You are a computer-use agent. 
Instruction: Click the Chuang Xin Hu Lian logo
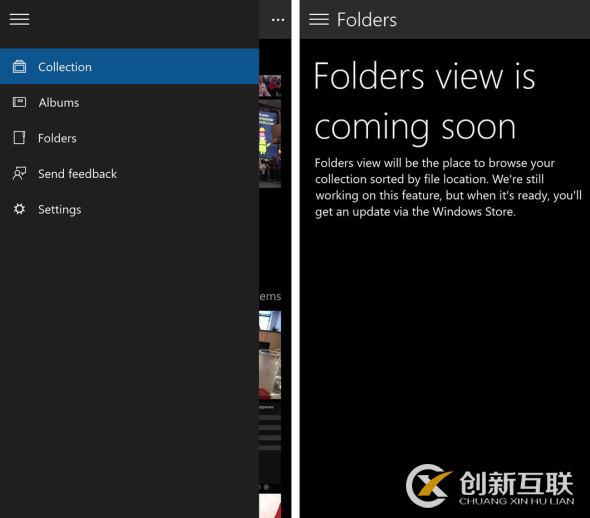click(x=490, y=486)
